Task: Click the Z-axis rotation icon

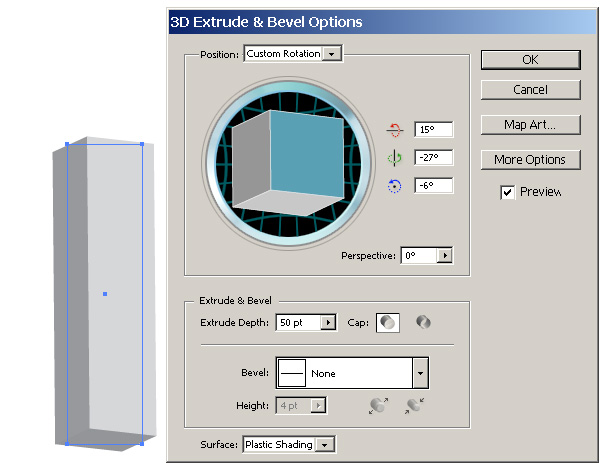Action: click(x=395, y=186)
